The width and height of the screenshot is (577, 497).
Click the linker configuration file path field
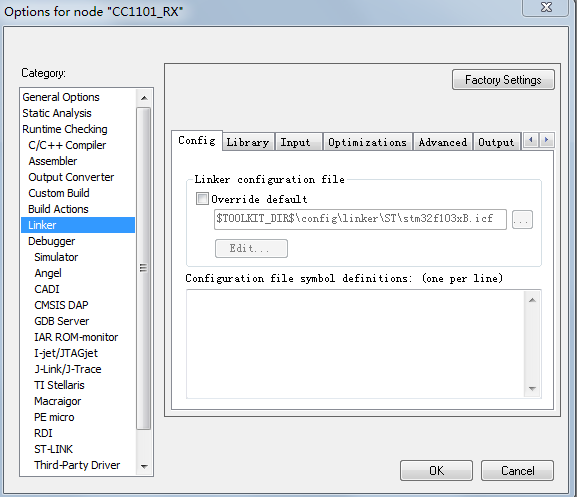pyautogui.click(x=360, y=219)
